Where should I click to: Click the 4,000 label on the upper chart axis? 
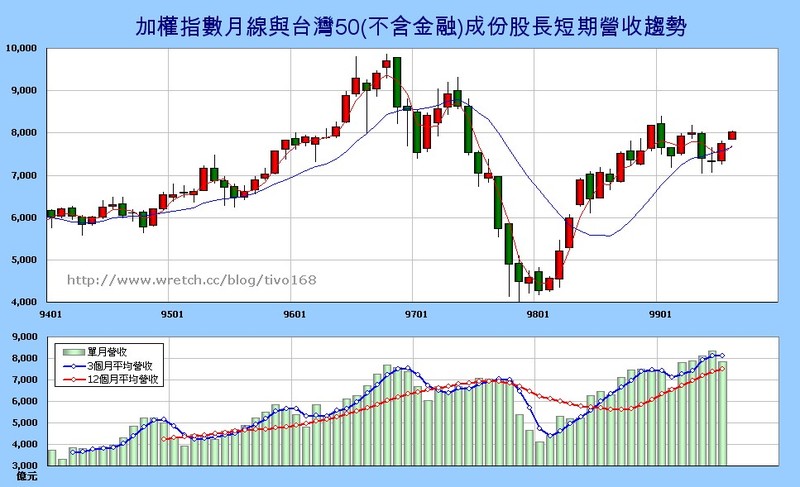[x=24, y=302]
